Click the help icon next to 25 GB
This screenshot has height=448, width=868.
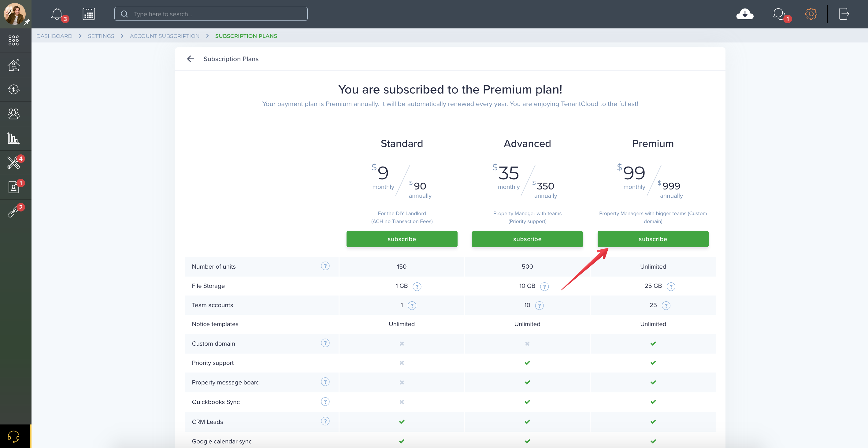click(671, 286)
